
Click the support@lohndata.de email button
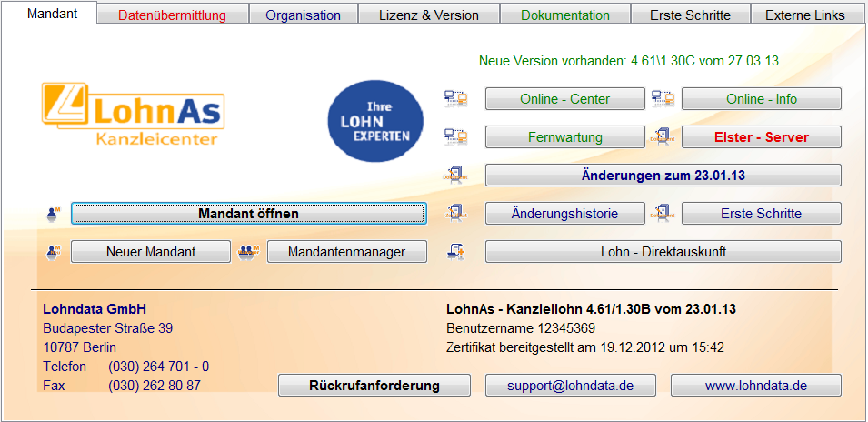coord(570,385)
